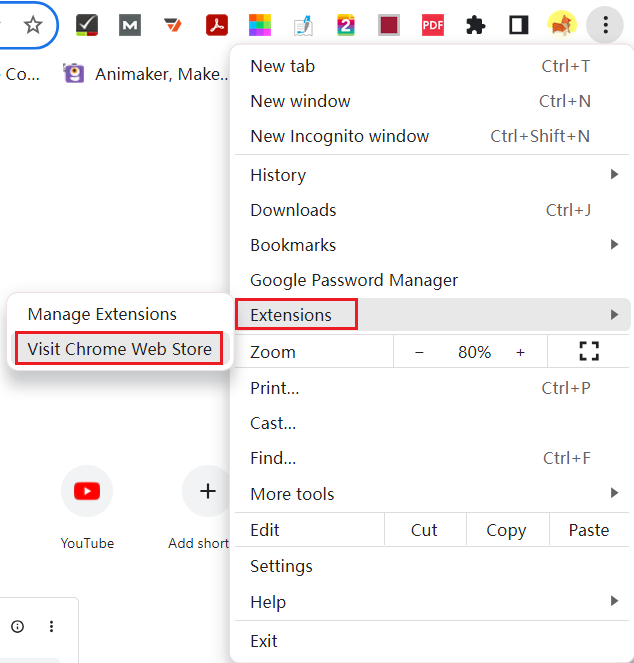
Task: Open the Extensions puzzle piece icon
Action: point(476,25)
